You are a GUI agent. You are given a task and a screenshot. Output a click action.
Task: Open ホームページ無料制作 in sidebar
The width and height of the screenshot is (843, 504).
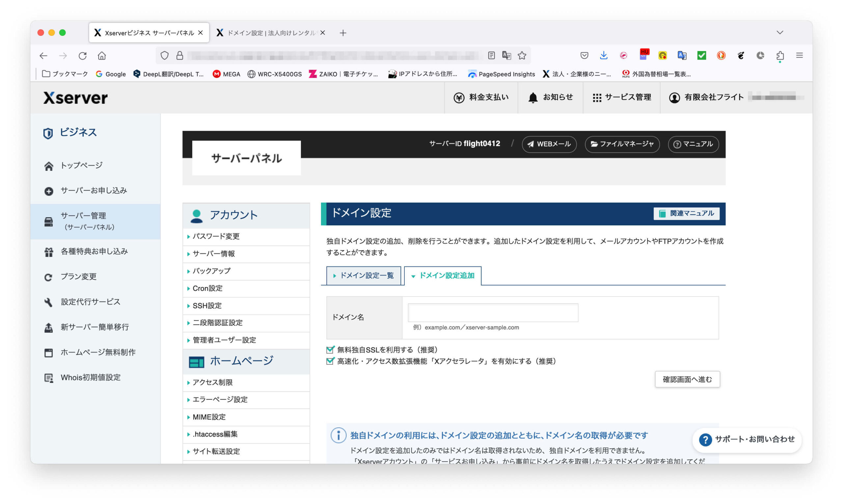(95, 352)
